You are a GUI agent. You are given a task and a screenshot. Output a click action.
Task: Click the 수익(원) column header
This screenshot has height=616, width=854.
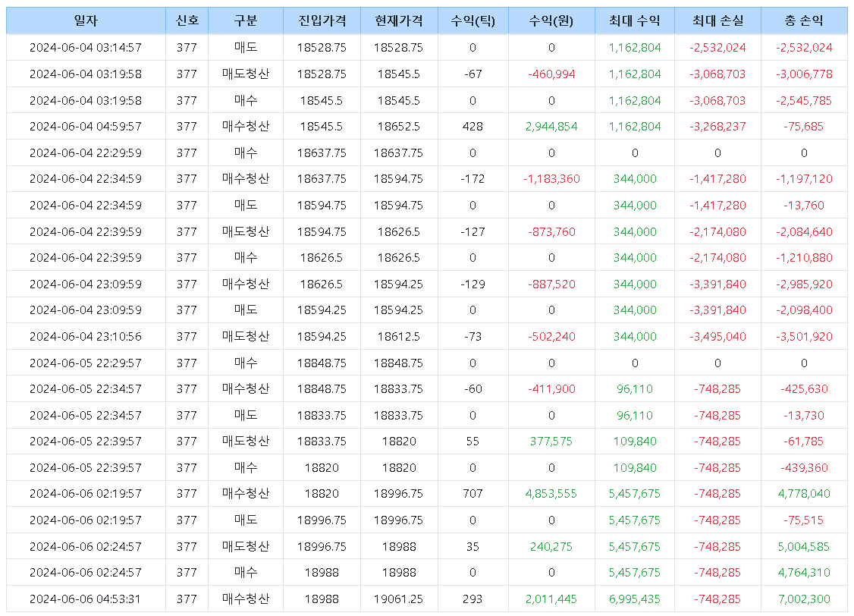coord(551,21)
